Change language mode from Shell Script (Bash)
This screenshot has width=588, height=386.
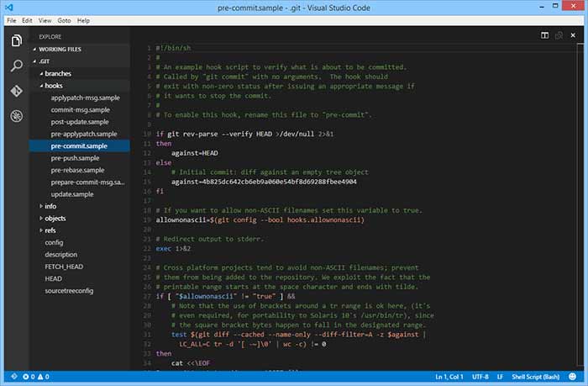point(535,375)
